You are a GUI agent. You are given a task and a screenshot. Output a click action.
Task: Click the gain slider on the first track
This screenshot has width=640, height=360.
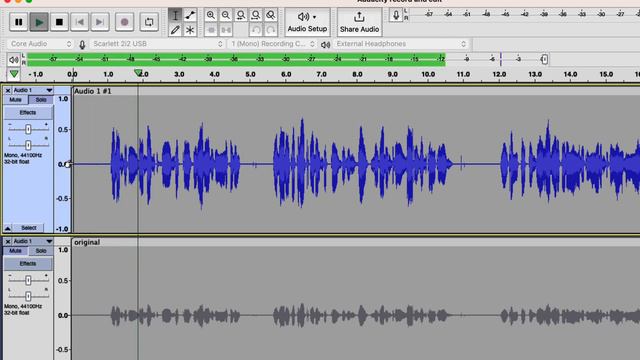click(28, 129)
